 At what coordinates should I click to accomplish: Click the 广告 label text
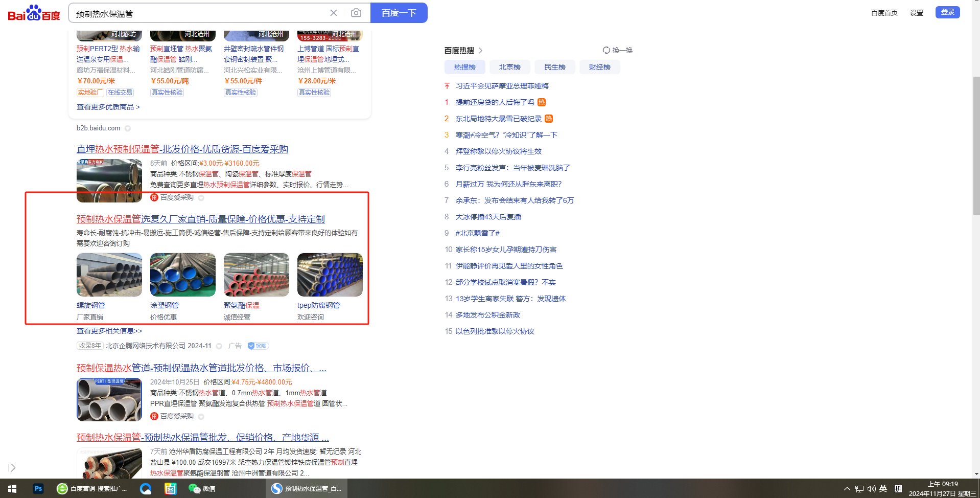coord(235,346)
